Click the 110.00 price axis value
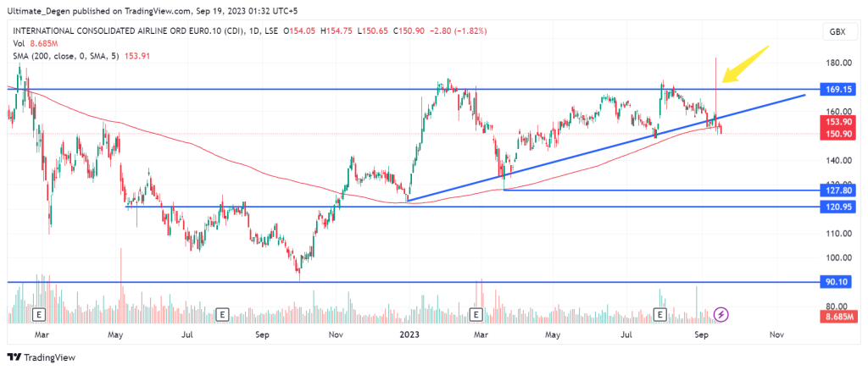The image size is (868, 370). (x=840, y=234)
